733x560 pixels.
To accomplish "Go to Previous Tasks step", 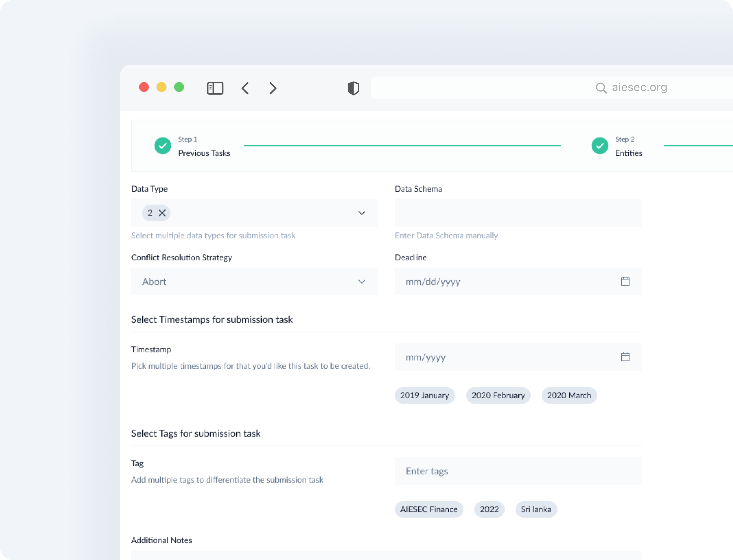I will click(204, 153).
